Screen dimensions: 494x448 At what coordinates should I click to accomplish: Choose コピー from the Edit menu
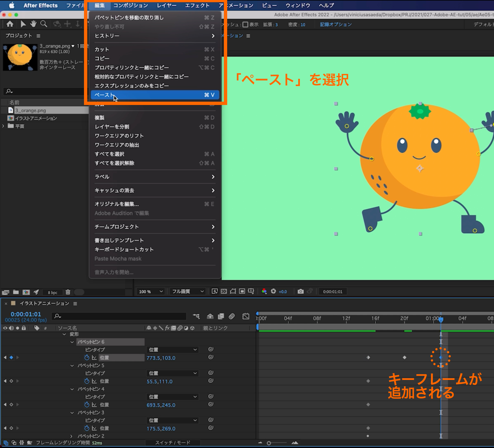tap(155, 58)
